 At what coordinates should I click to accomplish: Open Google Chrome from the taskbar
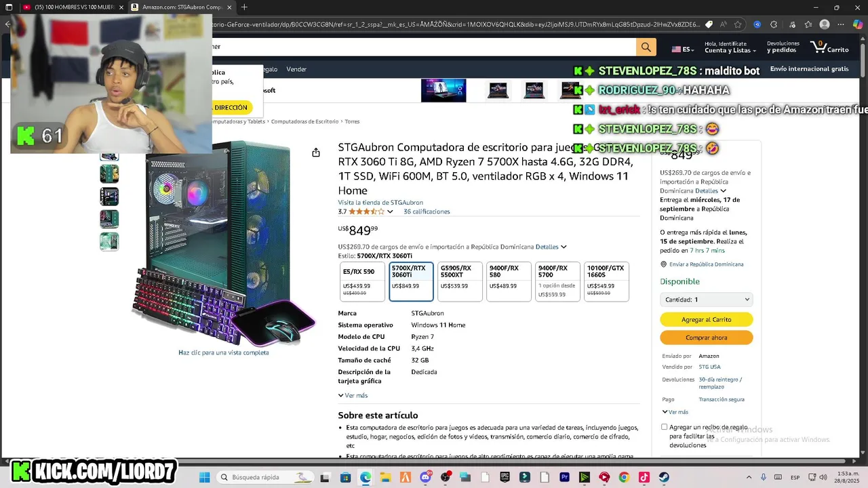624,477
